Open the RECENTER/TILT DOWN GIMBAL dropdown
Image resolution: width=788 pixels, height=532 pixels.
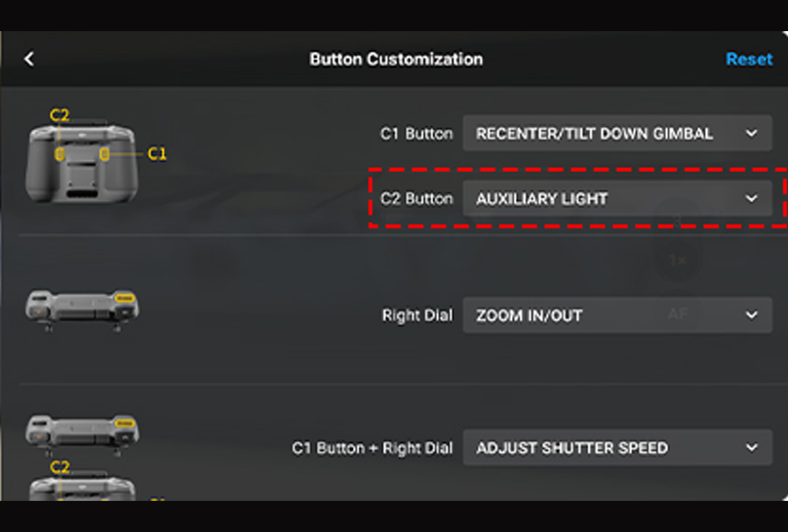617,134
